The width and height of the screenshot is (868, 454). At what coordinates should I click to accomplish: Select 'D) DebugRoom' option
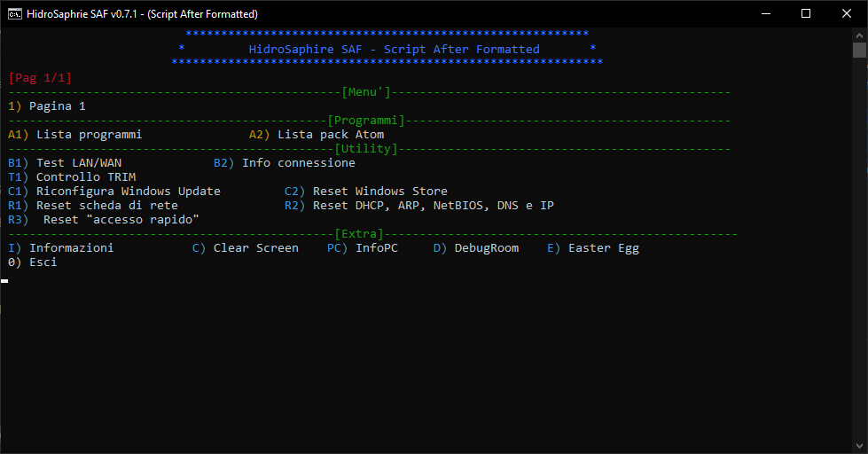(x=476, y=248)
